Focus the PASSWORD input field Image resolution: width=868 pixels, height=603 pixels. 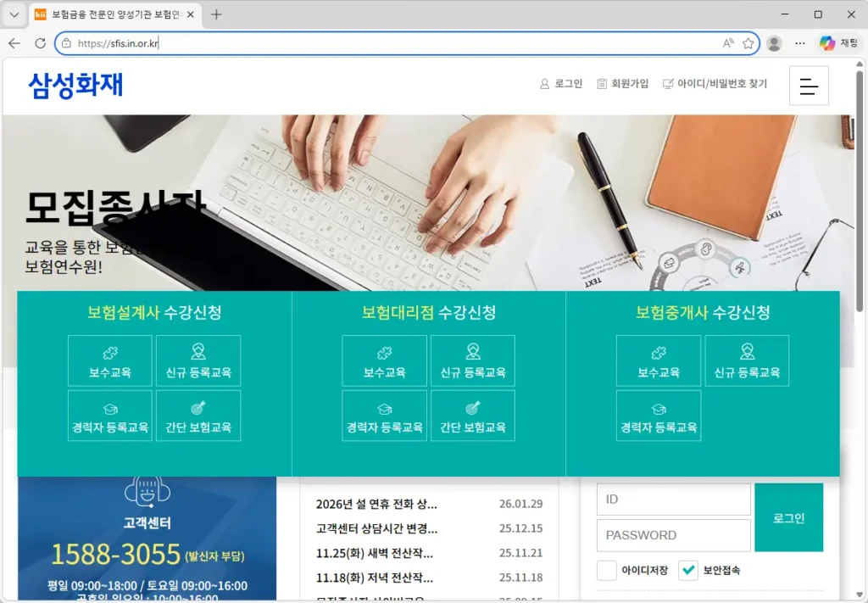click(673, 535)
